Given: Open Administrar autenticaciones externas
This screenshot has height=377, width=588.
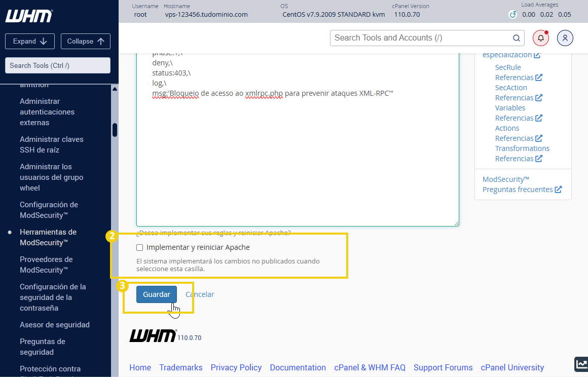Looking at the screenshot, I should [47, 112].
